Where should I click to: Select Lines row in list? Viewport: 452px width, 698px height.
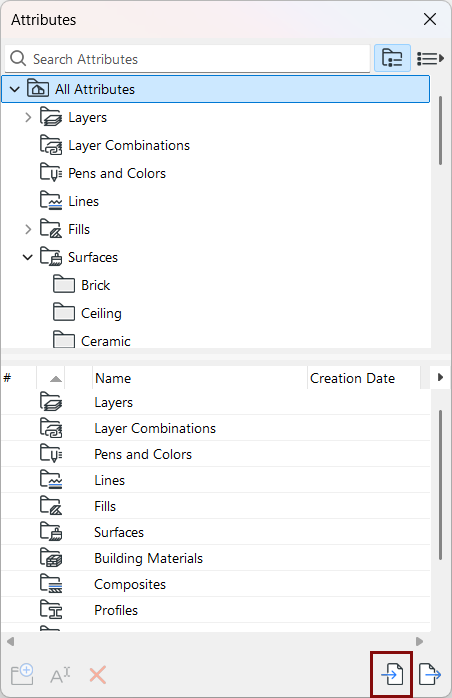pos(216,480)
